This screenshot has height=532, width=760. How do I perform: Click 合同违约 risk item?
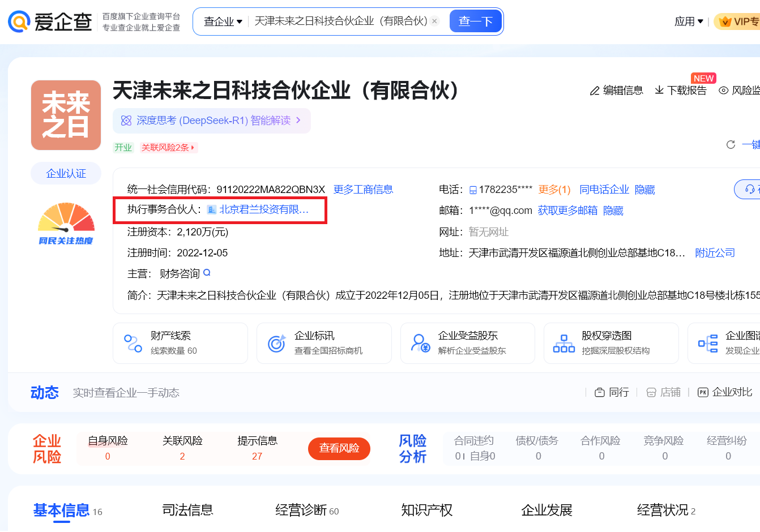(x=475, y=448)
